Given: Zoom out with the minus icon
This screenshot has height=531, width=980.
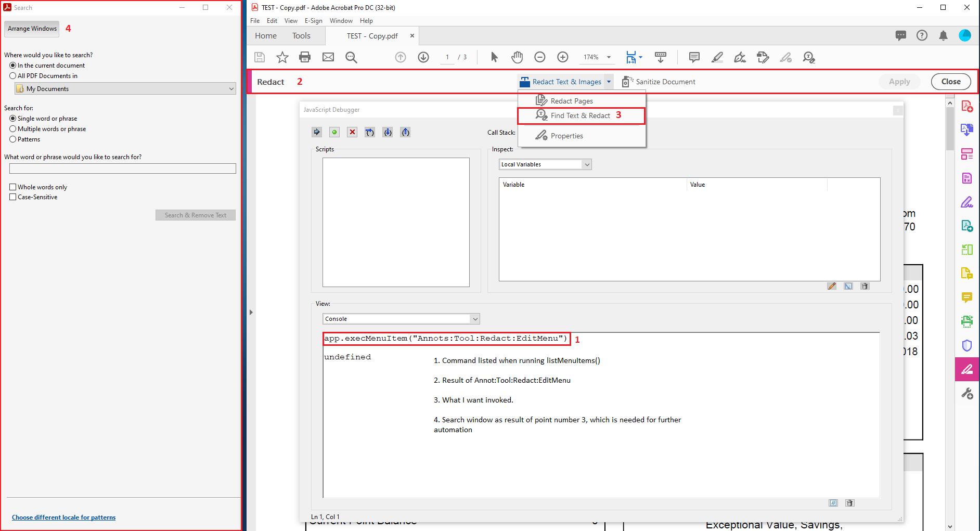Looking at the screenshot, I should coord(540,57).
